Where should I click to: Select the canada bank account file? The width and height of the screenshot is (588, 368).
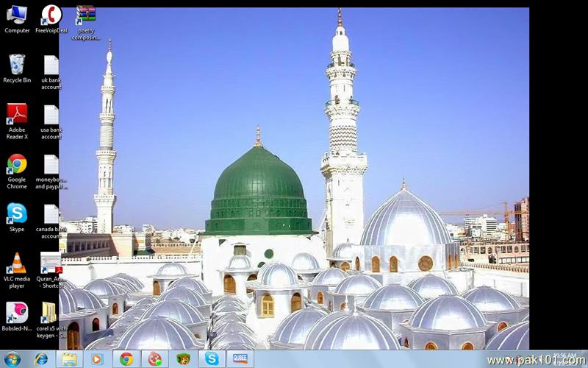click(x=51, y=214)
